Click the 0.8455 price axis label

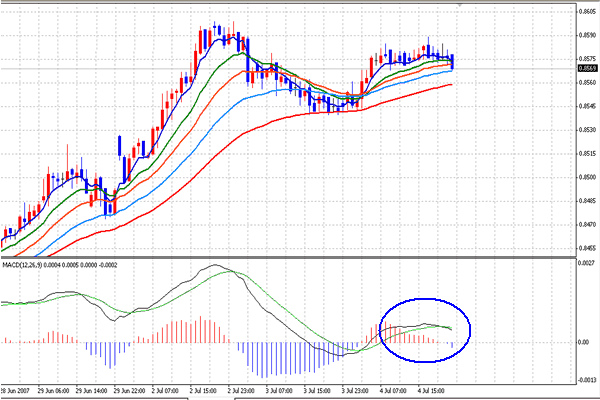587,248
